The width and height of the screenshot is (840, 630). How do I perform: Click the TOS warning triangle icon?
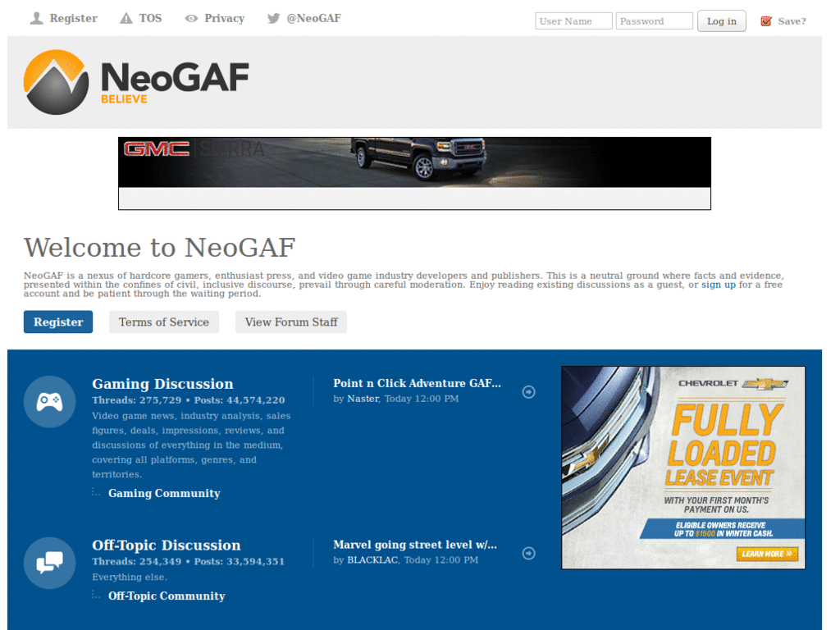(126, 19)
